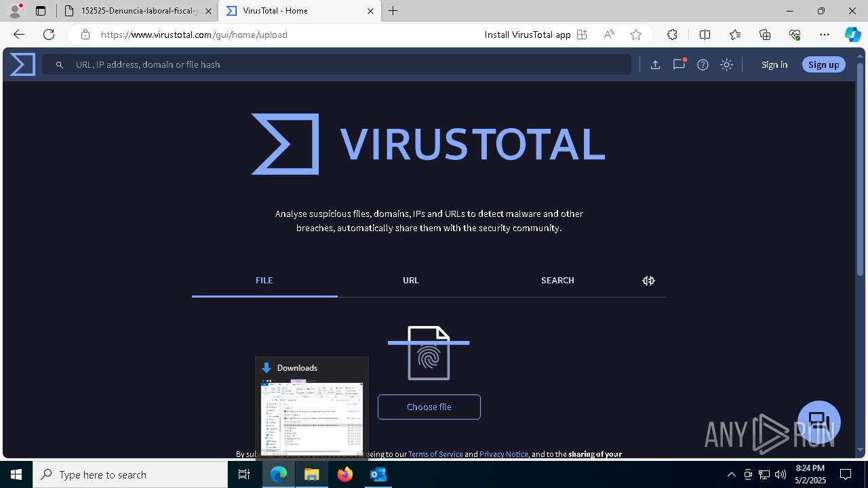This screenshot has width=868, height=488.
Task: Click the VirusTotal sigma logo in header
Action: click(22, 64)
